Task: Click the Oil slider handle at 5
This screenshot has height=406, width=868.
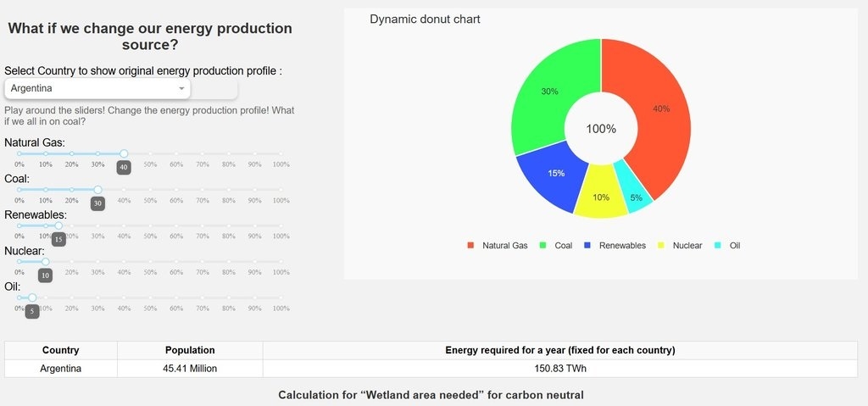Action: [x=32, y=298]
